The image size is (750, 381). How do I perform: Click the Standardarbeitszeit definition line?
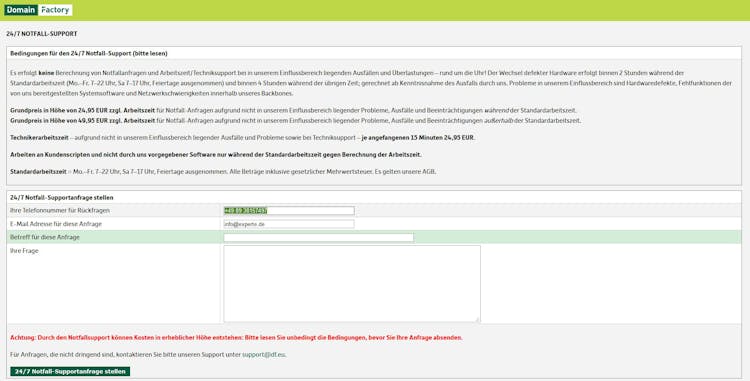pyautogui.click(x=223, y=172)
